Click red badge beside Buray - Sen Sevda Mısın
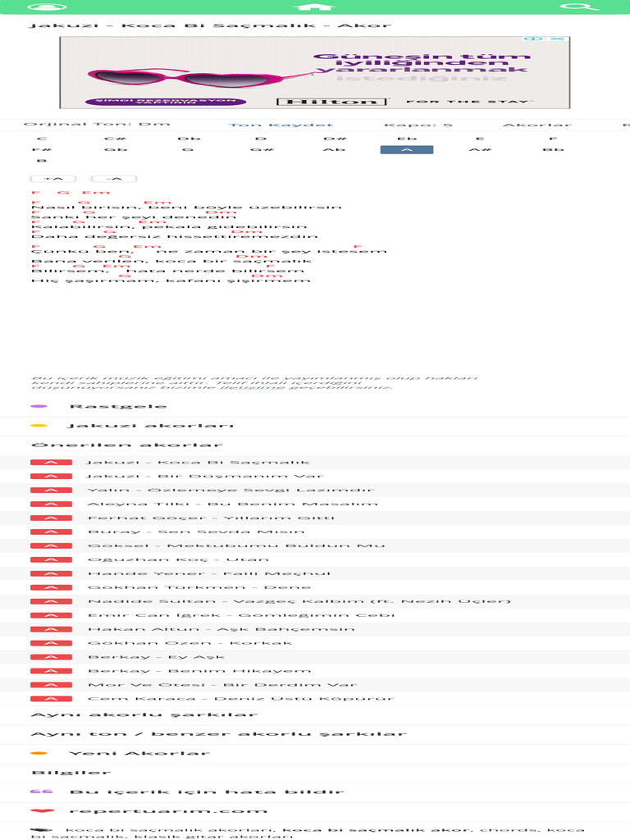 point(51,532)
